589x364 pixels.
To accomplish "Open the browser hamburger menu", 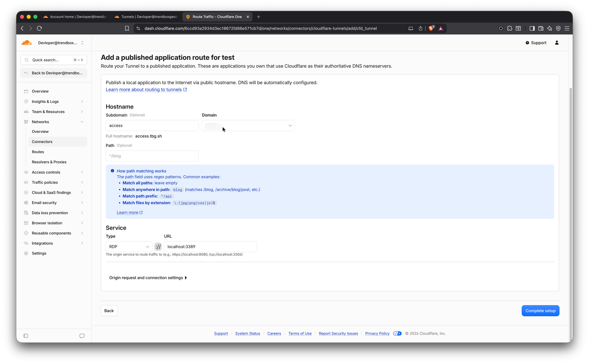I will tap(567, 28).
